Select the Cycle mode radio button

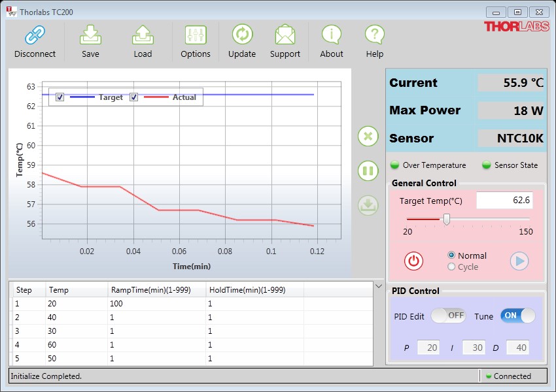click(x=451, y=267)
